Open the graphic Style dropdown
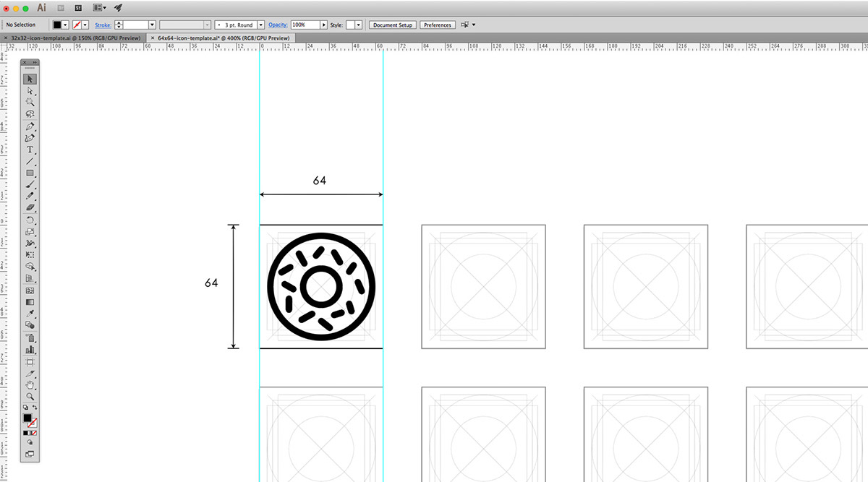This screenshot has width=868, height=482. pyautogui.click(x=358, y=25)
